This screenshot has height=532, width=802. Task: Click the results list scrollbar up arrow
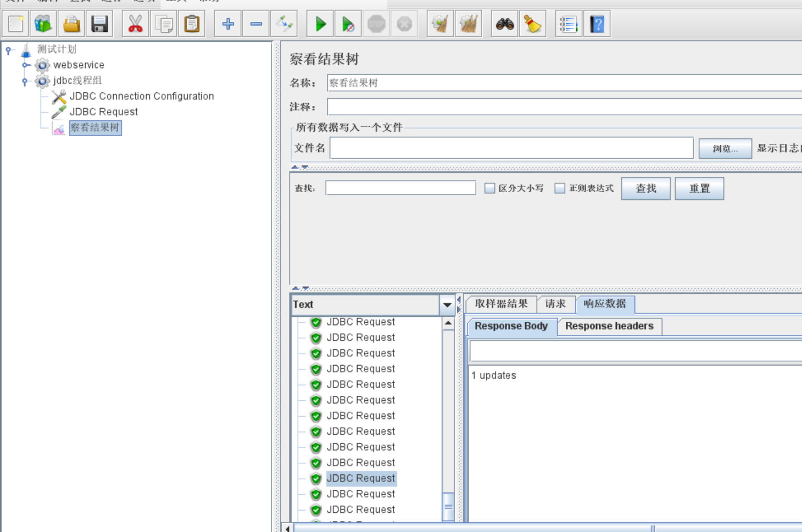[448, 323]
